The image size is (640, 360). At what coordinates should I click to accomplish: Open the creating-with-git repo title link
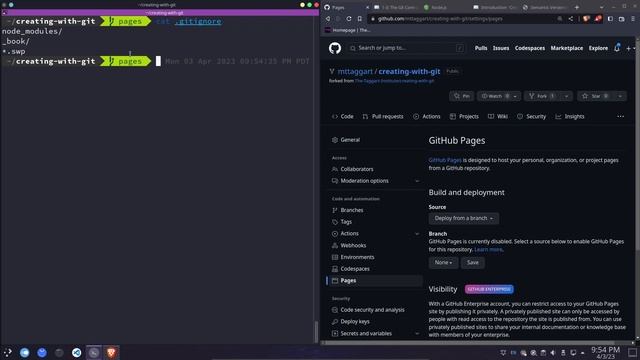[x=409, y=71]
